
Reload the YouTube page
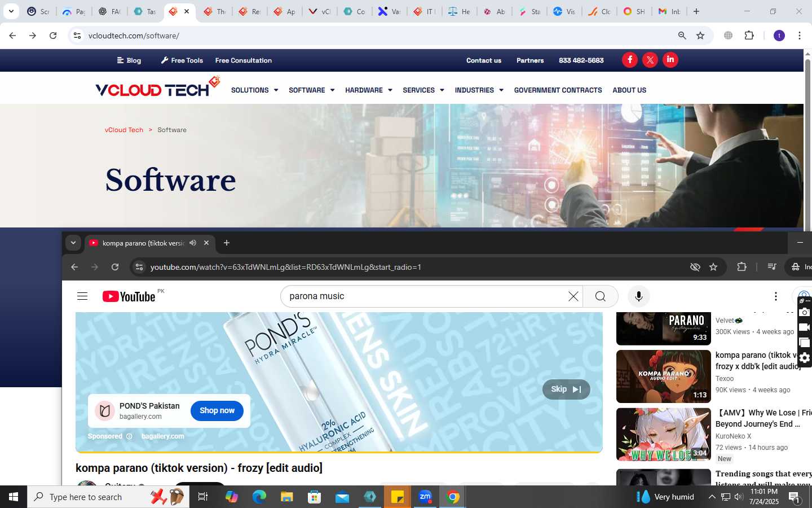coord(115,267)
